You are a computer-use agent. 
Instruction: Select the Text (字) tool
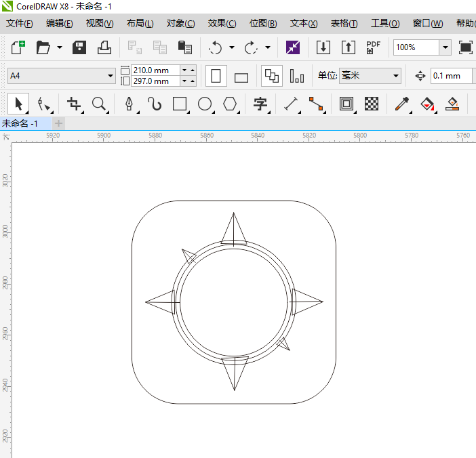pyautogui.click(x=260, y=104)
